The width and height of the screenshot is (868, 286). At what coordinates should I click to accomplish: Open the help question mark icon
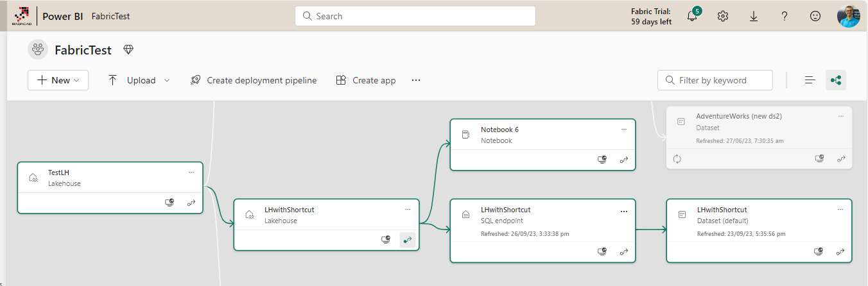pyautogui.click(x=785, y=16)
